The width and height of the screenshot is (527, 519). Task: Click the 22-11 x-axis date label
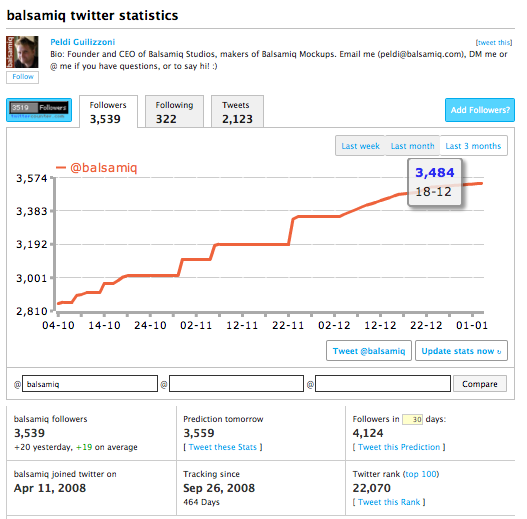288,325
